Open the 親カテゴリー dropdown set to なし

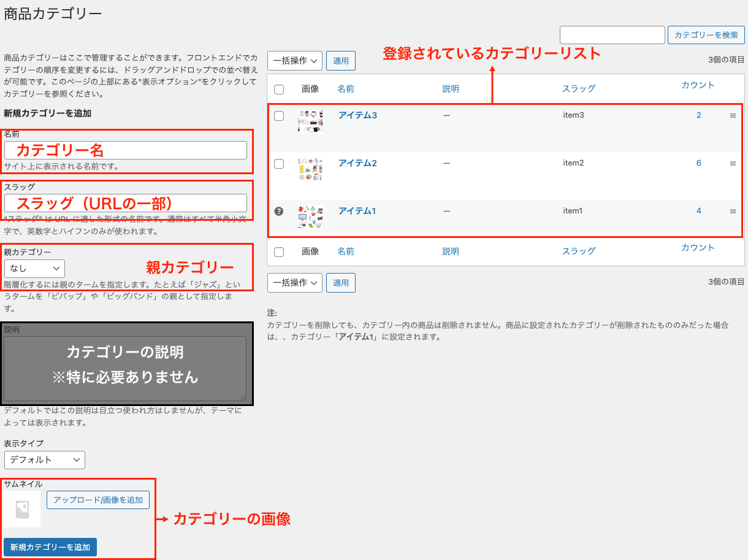coord(34,268)
